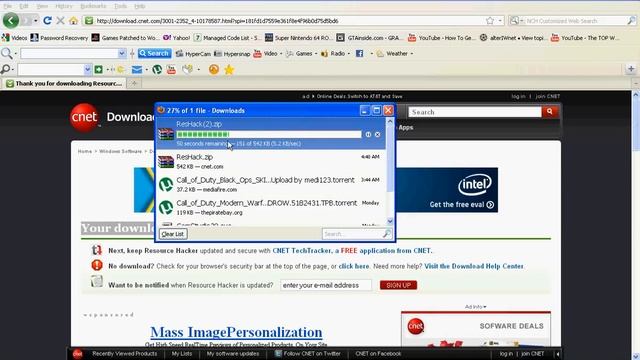Image resolution: width=640 pixels, height=360 pixels.
Task: Open the Mass ImagePersonalization ad link
Action: click(x=236, y=332)
